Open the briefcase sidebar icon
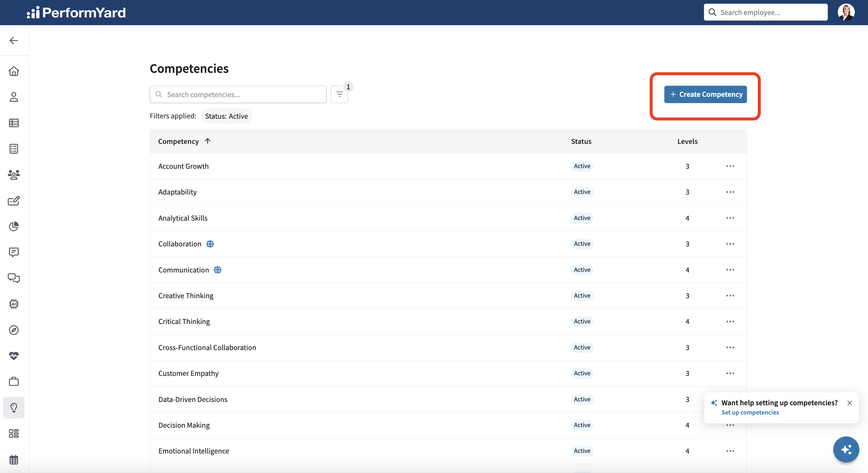This screenshot has width=868, height=473. (x=14, y=381)
